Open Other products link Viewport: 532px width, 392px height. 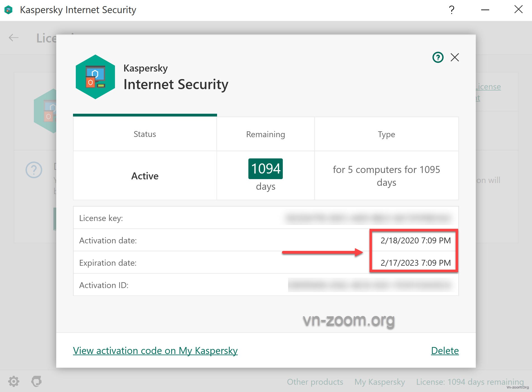pos(315,382)
